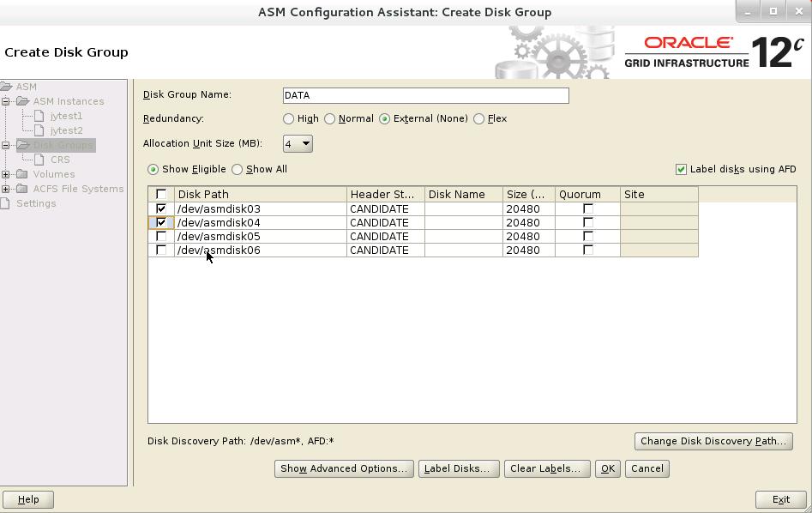This screenshot has width=812, height=513.
Task: Uncheck the /dev/asmdisk04 row checkbox
Action: (161, 222)
